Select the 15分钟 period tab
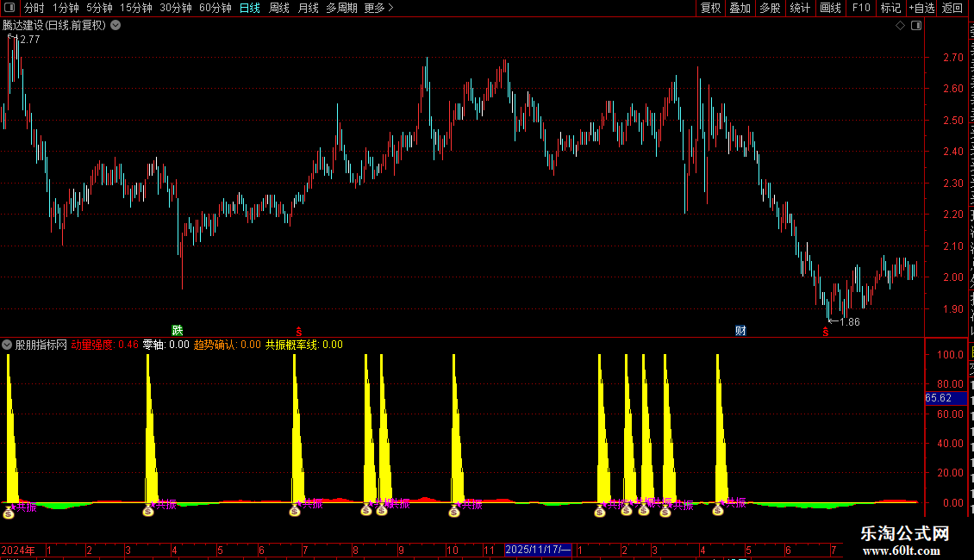This screenshot has height=560, width=974. pyautogui.click(x=136, y=8)
